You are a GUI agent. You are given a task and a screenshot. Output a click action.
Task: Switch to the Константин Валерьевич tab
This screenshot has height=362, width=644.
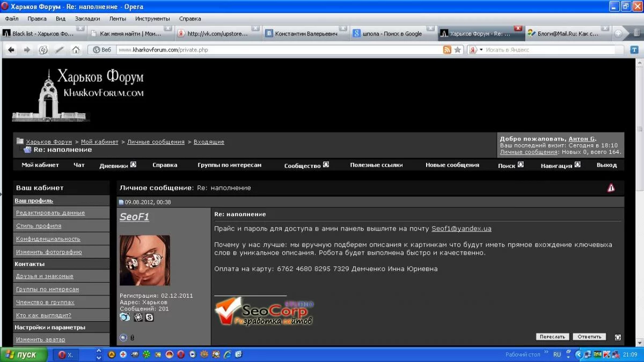point(306,33)
